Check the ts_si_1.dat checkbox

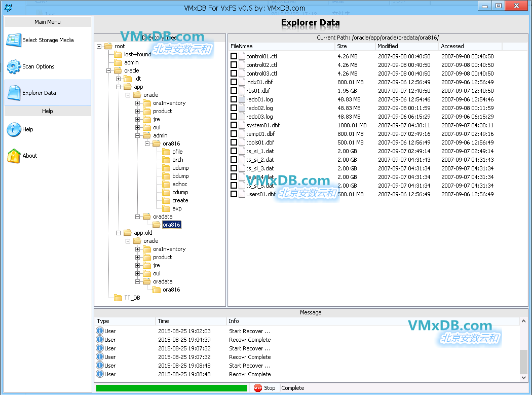point(234,151)
